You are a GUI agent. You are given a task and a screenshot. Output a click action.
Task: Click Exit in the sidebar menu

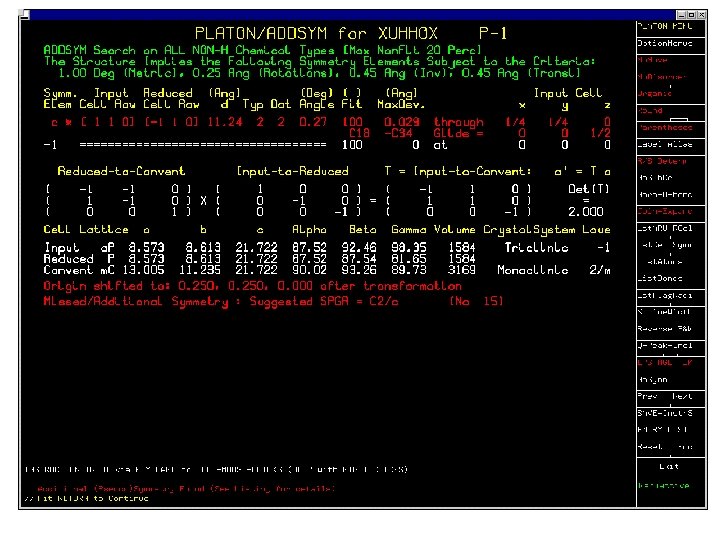(669, 467)
